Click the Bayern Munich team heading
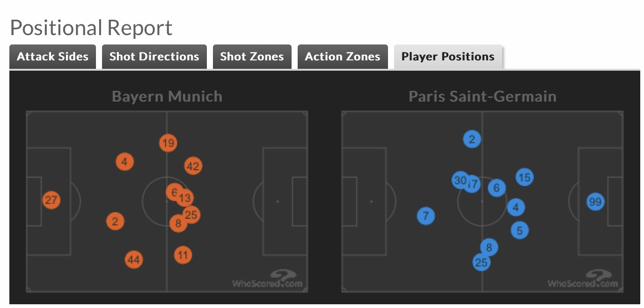This screenshot has width=644, height=308. click(x=167, y=97)
